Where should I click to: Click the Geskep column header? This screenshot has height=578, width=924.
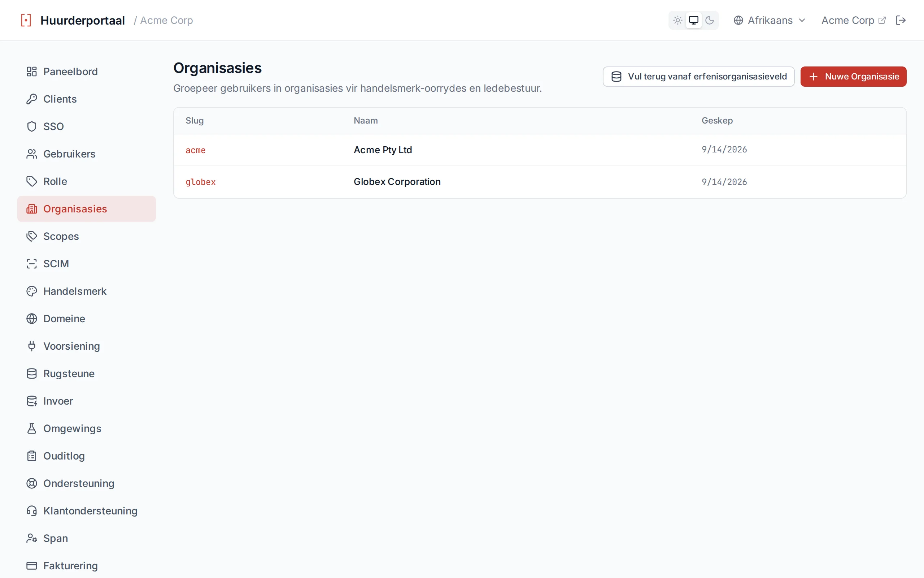(x=717, y=120)
